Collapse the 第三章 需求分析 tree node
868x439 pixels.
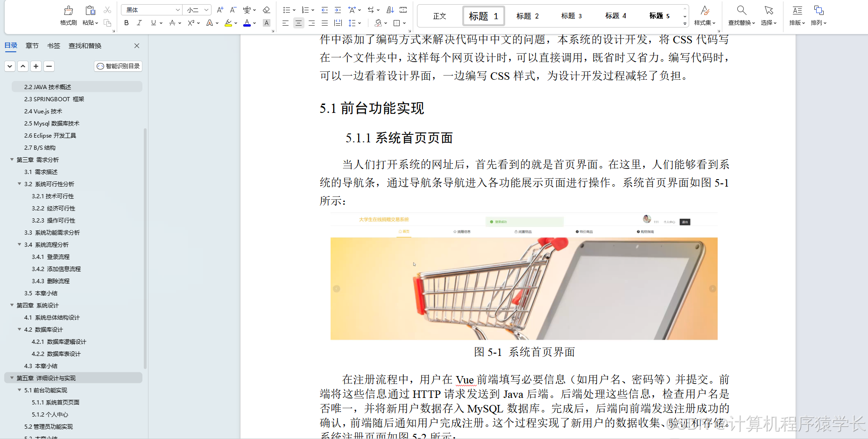coord(12,160)
